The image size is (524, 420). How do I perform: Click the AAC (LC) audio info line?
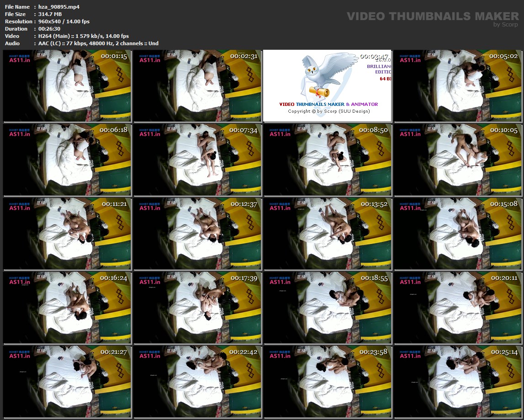pos(98,43)
